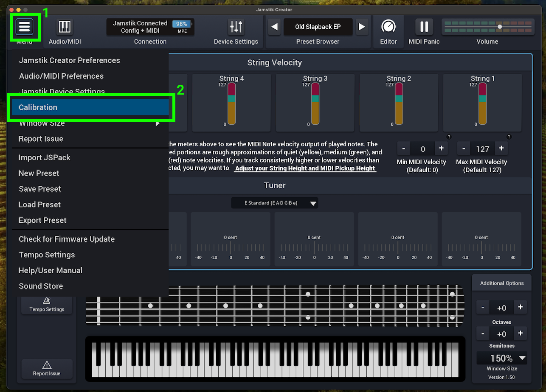The height and width of the screenshot is (392, 546).
Task: Click the String 3 tuner gauge
Action: coord(314,239)
